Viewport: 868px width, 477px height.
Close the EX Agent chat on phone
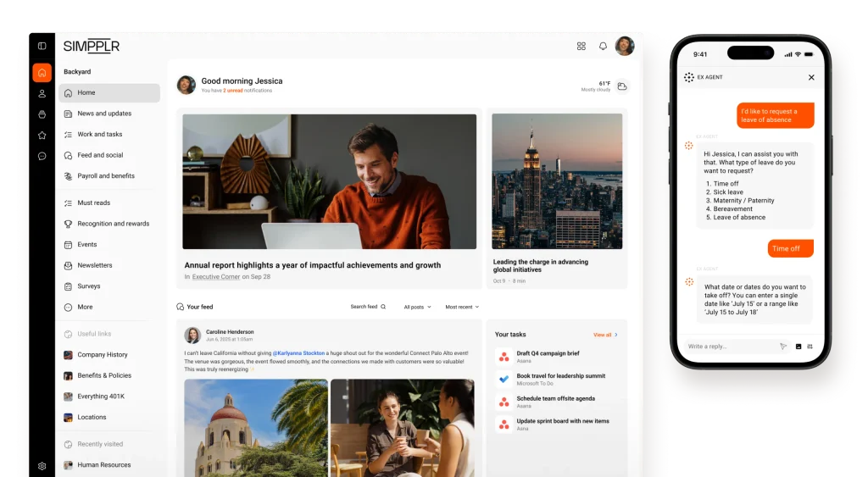[x=811, y=77]
